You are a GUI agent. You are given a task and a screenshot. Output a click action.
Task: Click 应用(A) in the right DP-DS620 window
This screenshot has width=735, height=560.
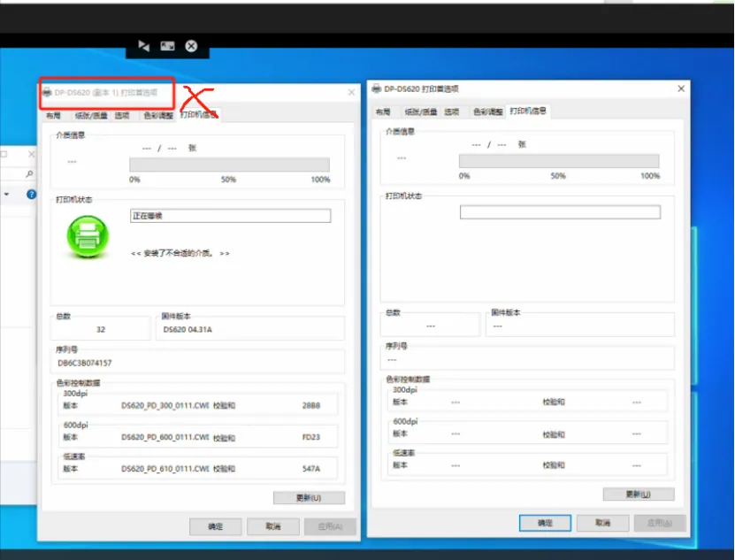660,523
